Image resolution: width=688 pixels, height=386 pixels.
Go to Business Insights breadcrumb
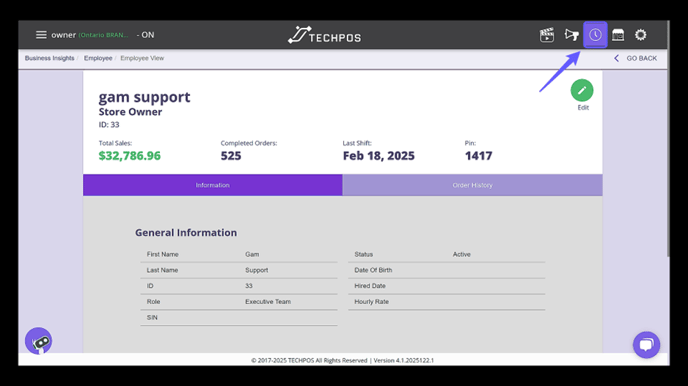pyautogui.click(x=49, y=58)
